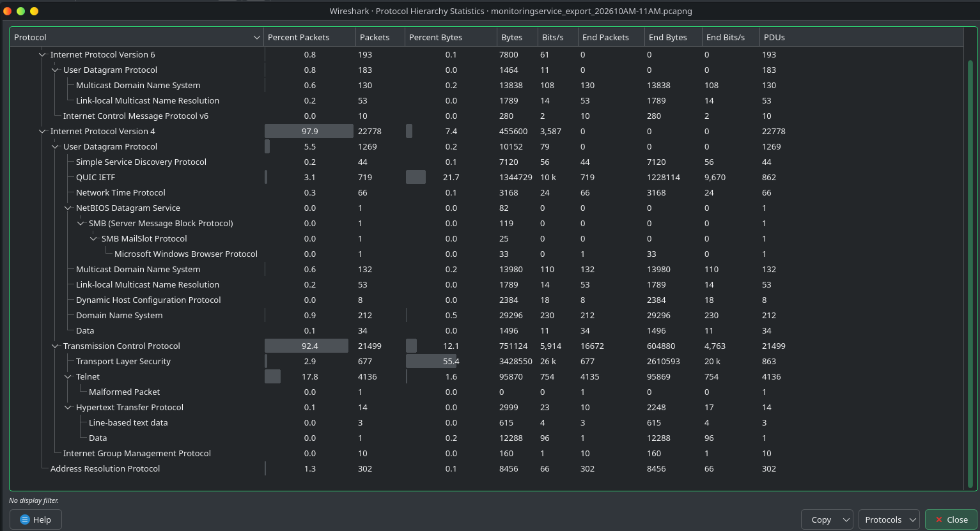Open the Protocol column header dropdown
980x531 pixels.
[x=257, y=37]
